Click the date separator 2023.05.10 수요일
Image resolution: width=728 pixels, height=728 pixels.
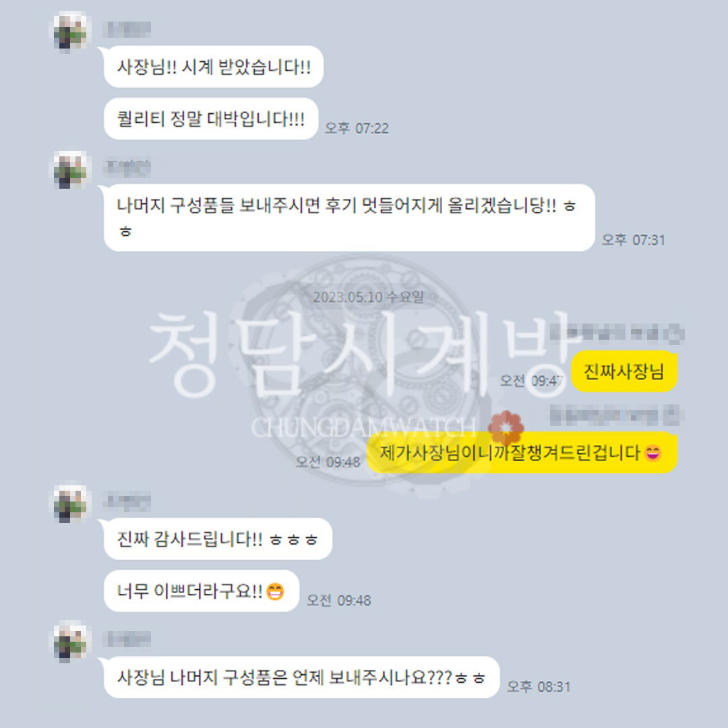[x=368, y=297]
